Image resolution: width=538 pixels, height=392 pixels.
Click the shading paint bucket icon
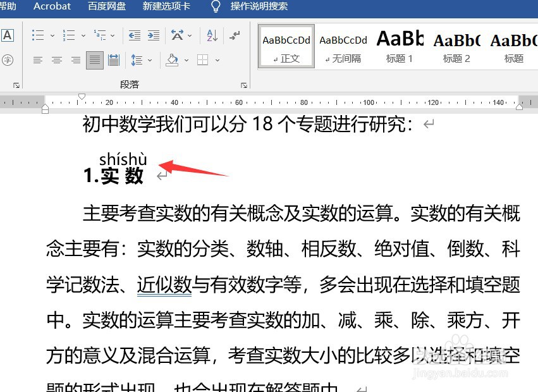(x=172, y=60)
